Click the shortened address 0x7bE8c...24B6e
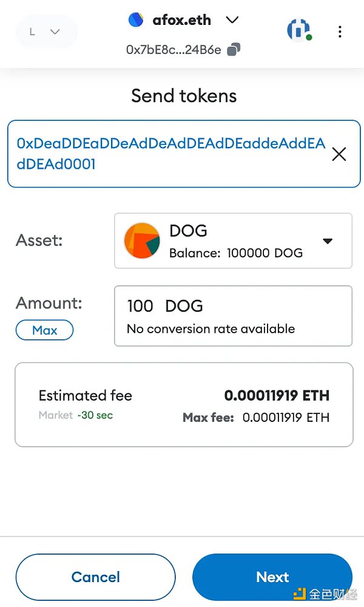Screen dimensions: 364x607 coord(174,50)
